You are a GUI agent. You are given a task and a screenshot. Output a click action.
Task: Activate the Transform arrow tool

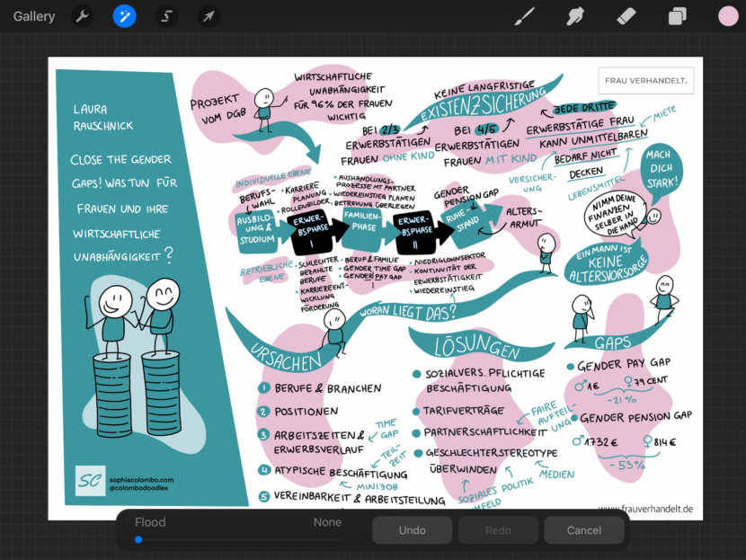(x=209, y=16)
